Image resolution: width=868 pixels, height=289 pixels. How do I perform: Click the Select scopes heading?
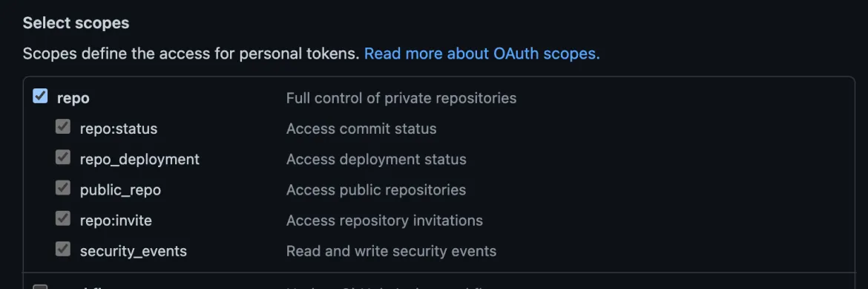coord(76,23)
